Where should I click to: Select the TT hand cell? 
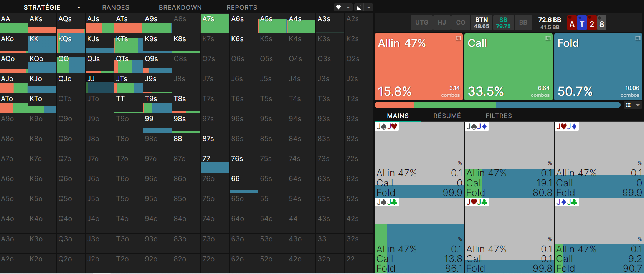coord(129,103)
